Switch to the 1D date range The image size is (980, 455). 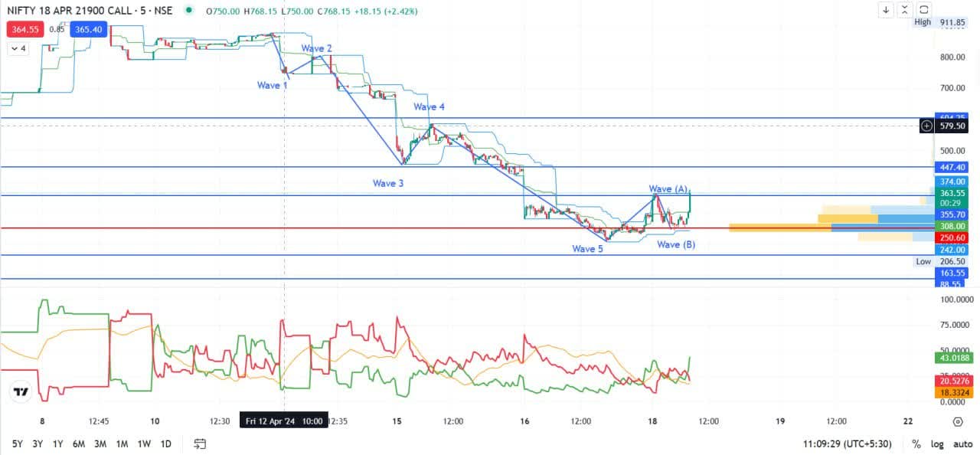(x=165, y=444)
